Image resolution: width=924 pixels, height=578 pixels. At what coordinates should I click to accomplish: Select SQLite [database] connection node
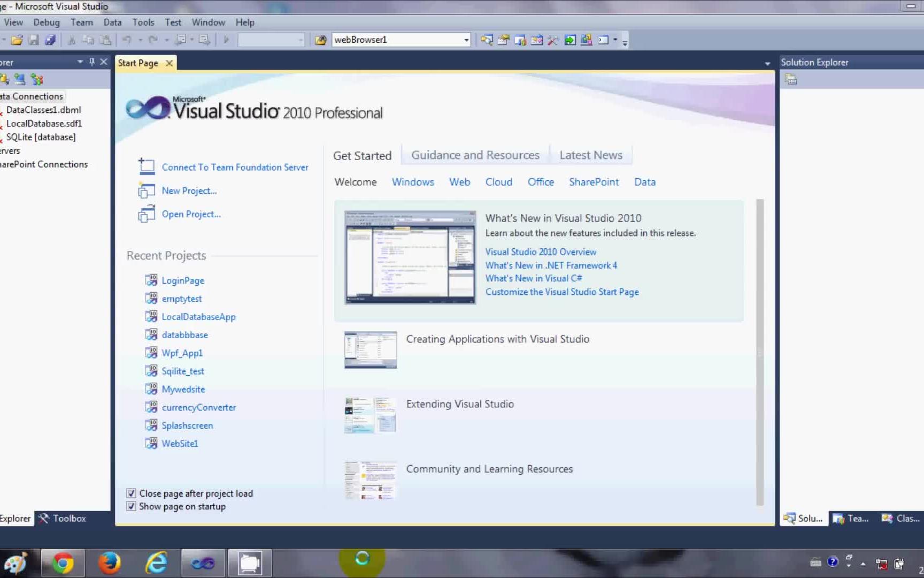click(41, 137)
